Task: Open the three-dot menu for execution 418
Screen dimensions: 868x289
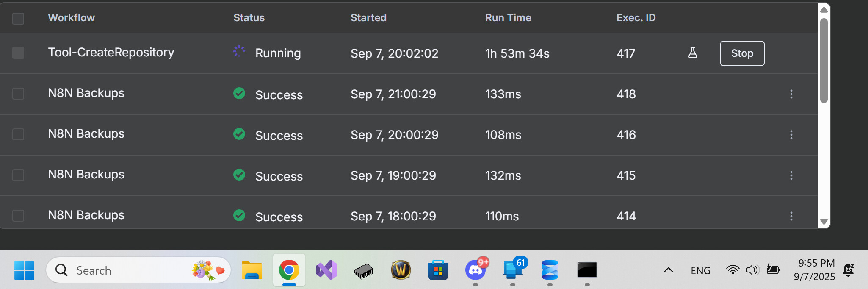Action: coord(791,94)
